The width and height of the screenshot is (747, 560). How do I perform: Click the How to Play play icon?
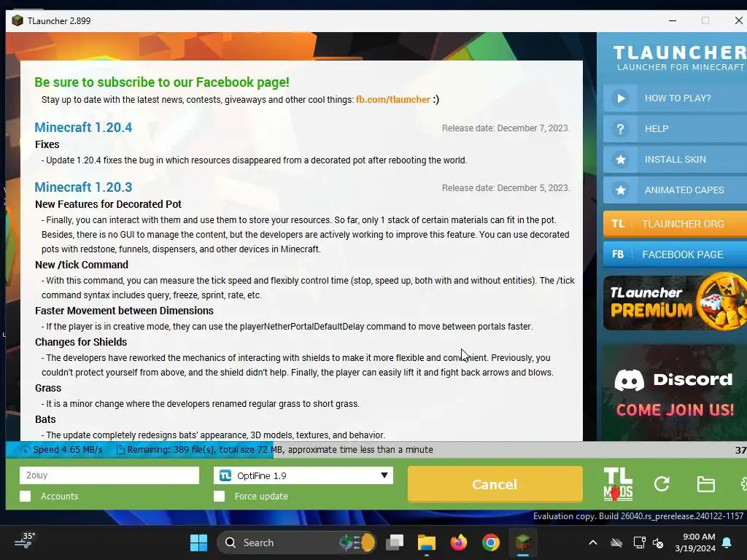click(x=620, y=98)
